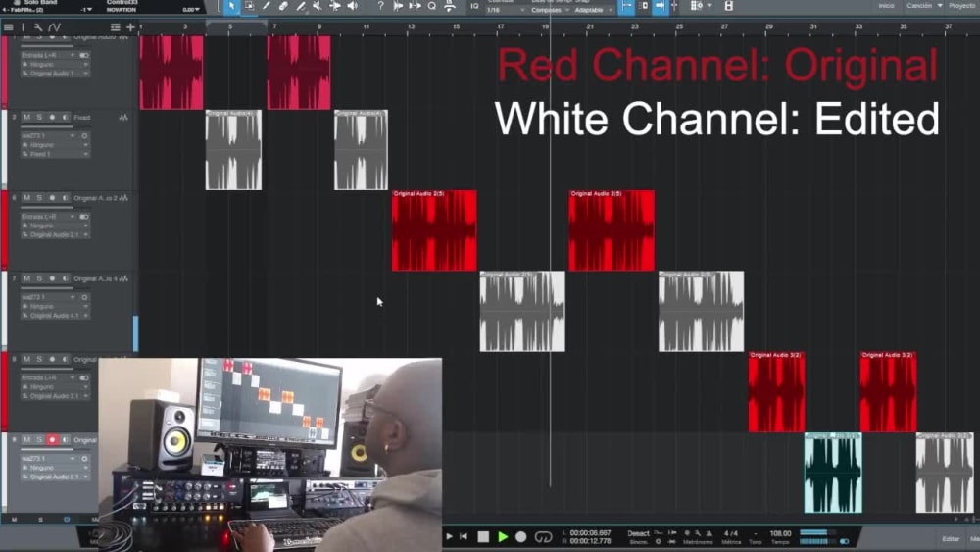Open the video player film icon
980x552 pixels.
tap(729, 6)
